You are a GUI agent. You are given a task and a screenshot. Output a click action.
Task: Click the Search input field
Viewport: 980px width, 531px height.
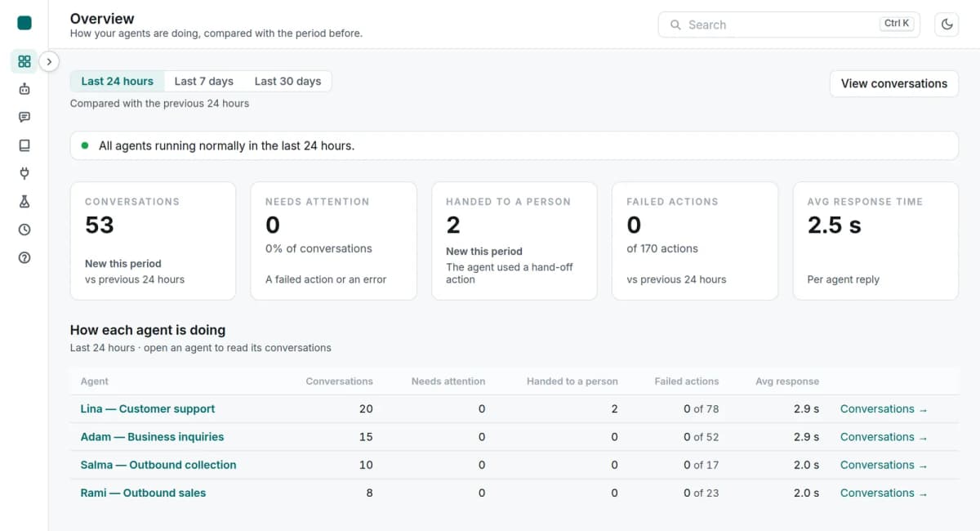789,25
